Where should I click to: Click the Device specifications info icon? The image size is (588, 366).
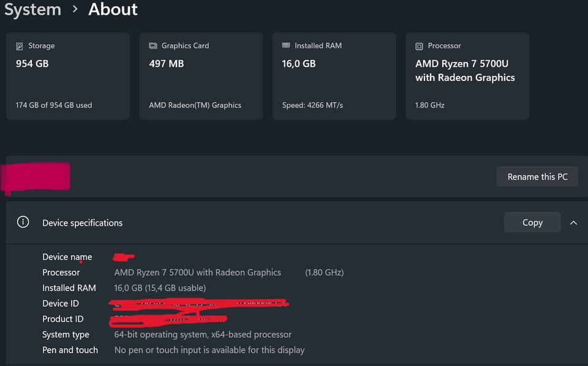tap(23, 222)
